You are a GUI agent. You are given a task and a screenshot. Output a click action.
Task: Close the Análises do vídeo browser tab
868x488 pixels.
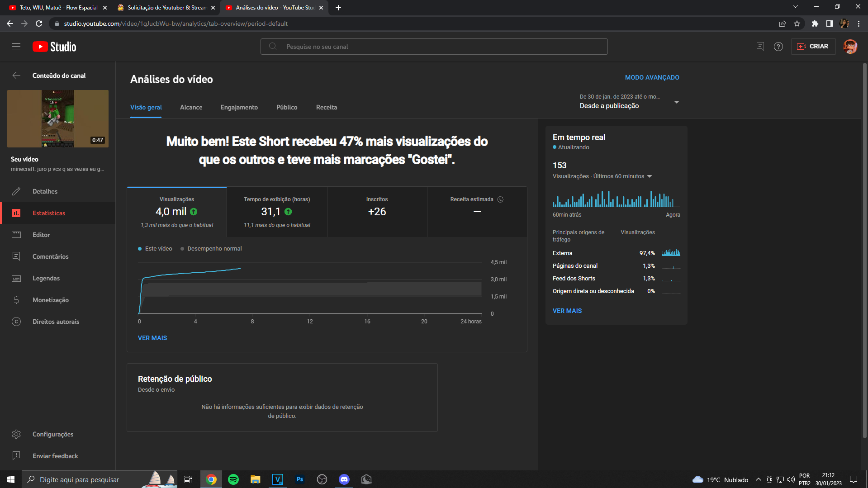pyautogui.click(x=321, y=8)
